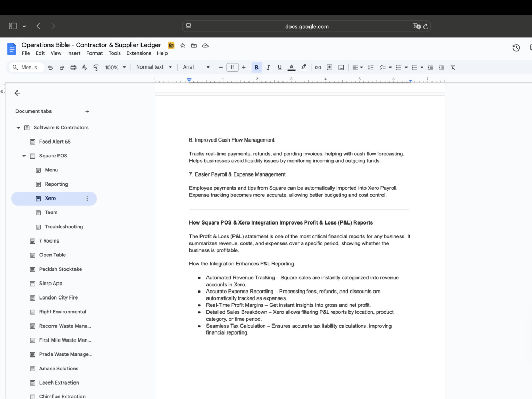Screen dimensions: 532x399
Task: Select the Paint format roller icon
Action: point(96,68)
